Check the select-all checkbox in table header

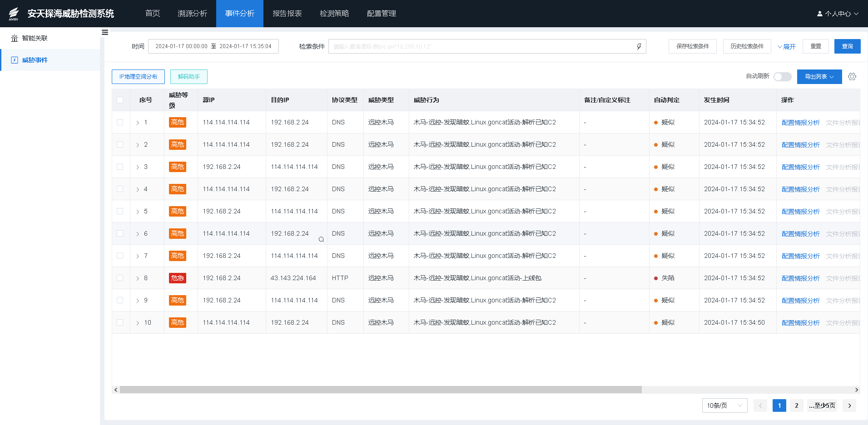click(120, 100)
